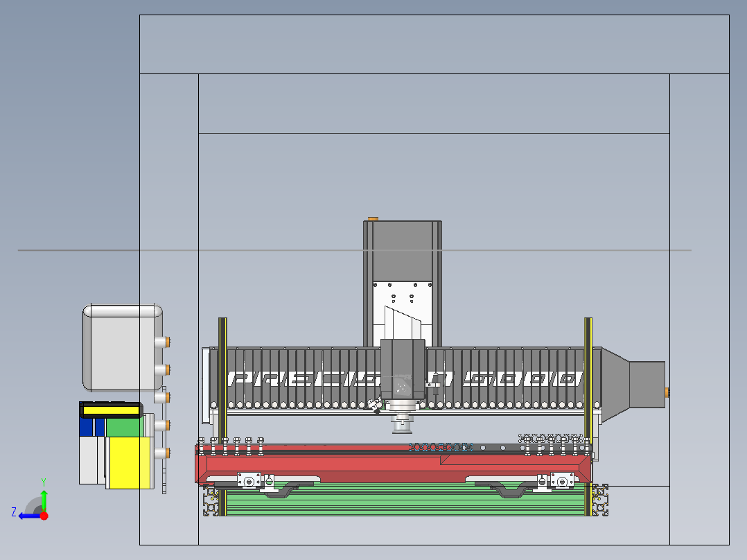Click the blue Z axis arrow of the triad
The height and width of the screenshot is (560, 747).
tap(28, 516)
